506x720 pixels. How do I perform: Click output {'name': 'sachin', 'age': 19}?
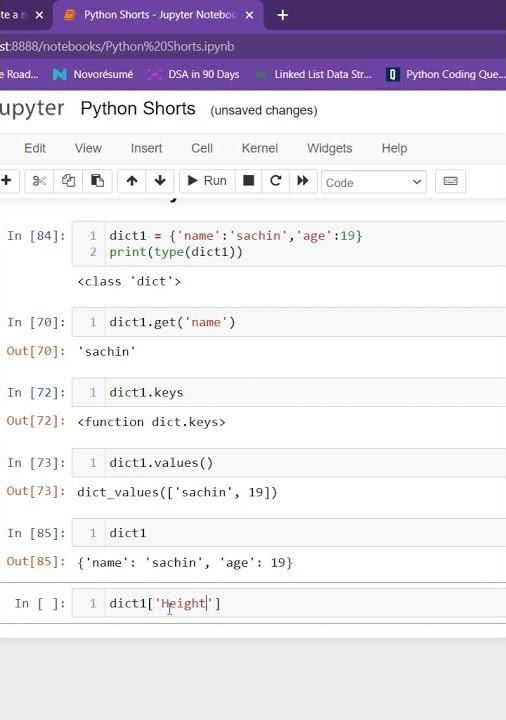185,563
